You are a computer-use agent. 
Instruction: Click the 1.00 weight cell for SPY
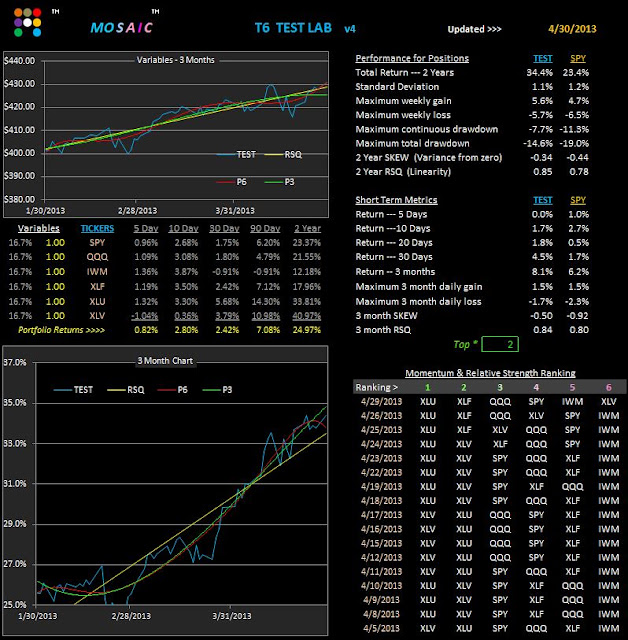pos(55,242)
